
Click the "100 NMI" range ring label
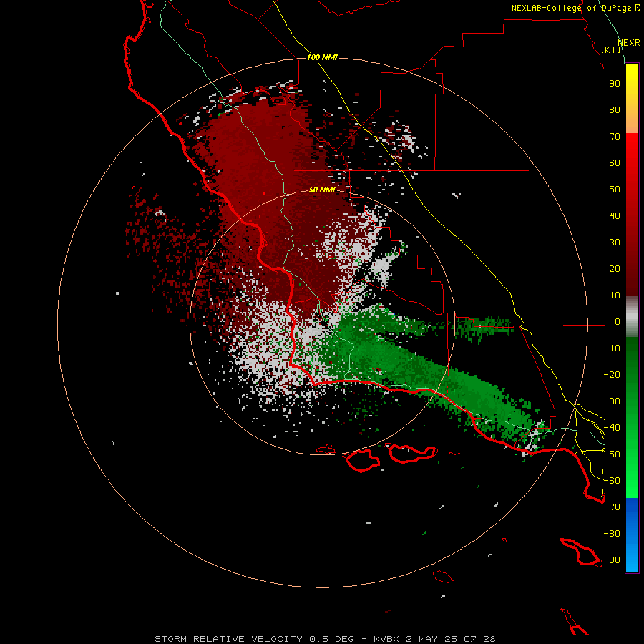pyautogui.click(x=322, y=57)
